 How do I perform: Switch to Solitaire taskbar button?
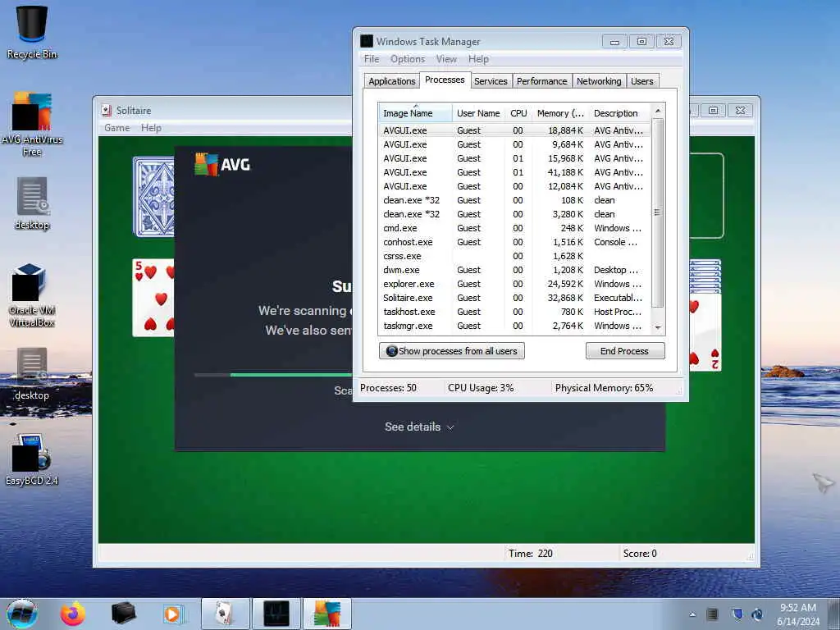click(226, 614)
